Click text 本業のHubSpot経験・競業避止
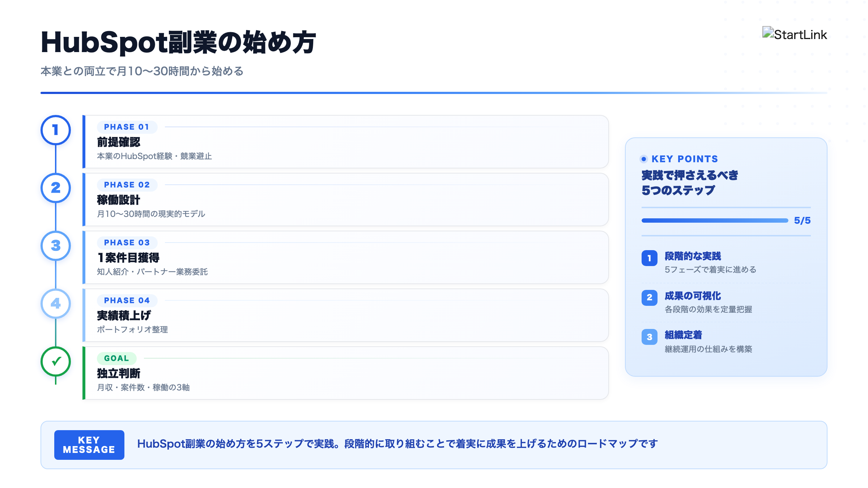868x488 pixels. [154, 156]
